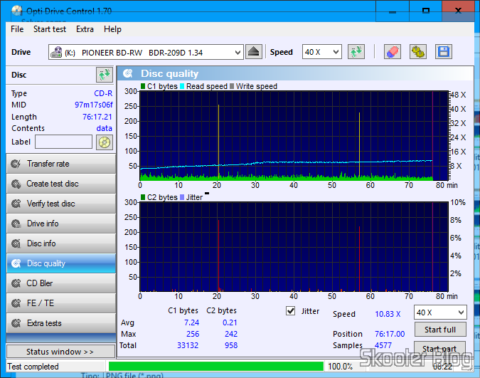Image resolution: width=480 pixels, height=378 pixels.
Task: Click the Test completed status text
Action: click(x=33, y=367)
